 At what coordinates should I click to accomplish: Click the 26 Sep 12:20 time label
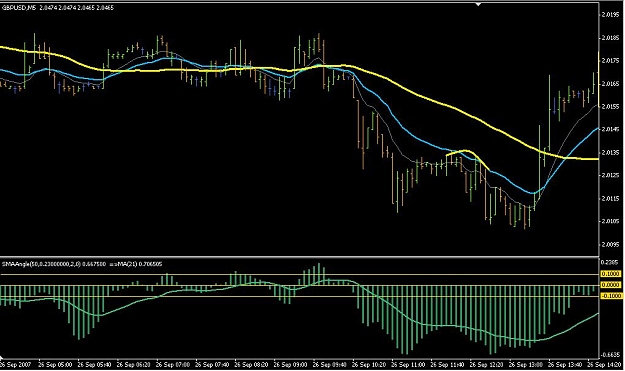coord(487,365)
